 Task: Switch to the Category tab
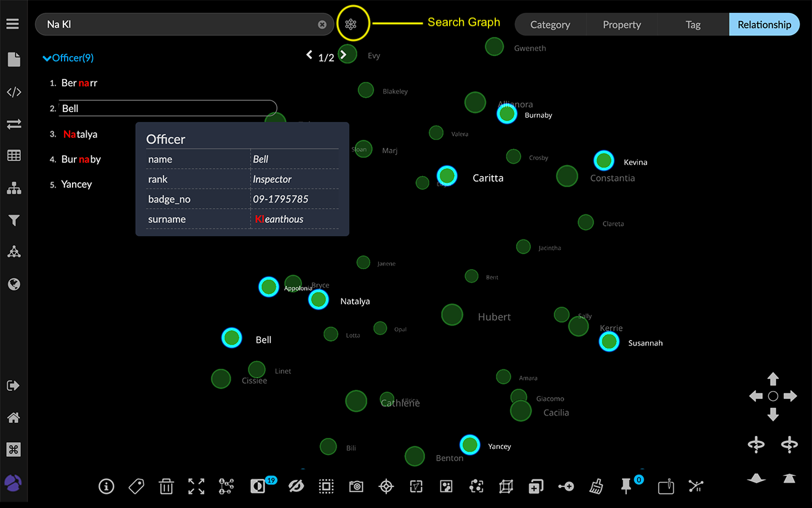tap(550, 25)
